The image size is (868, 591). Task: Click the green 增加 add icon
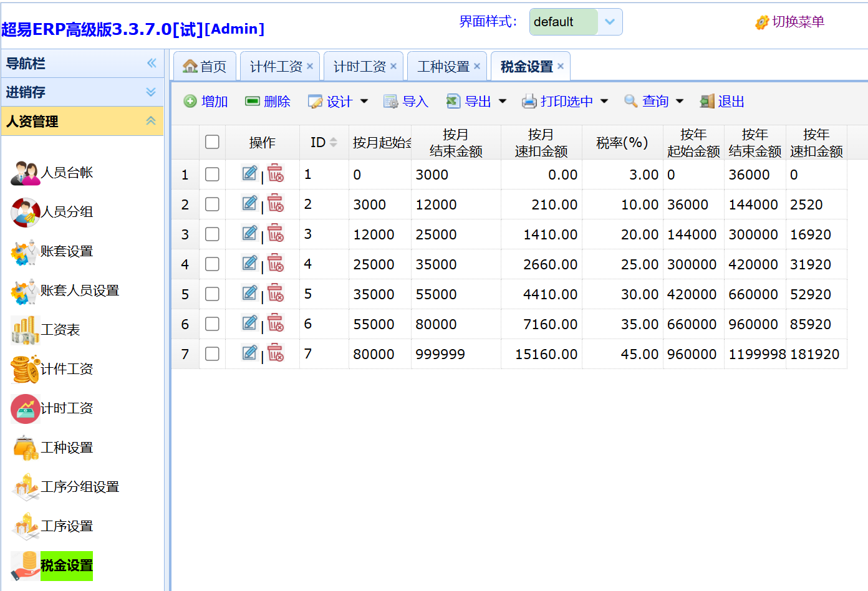190,102
